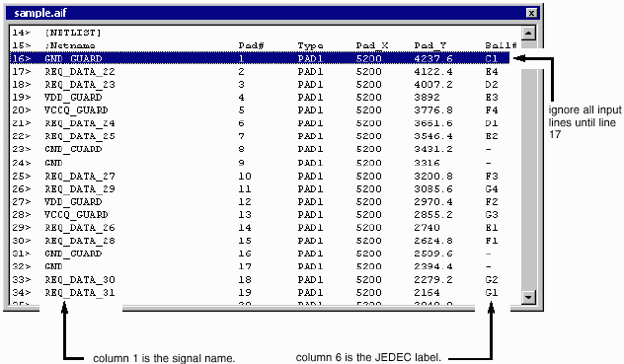Image resolution: width=624 pixels, height=364 pixels.
Task: Click Pad_Y value 2509.6
Action: coord(433,254)
